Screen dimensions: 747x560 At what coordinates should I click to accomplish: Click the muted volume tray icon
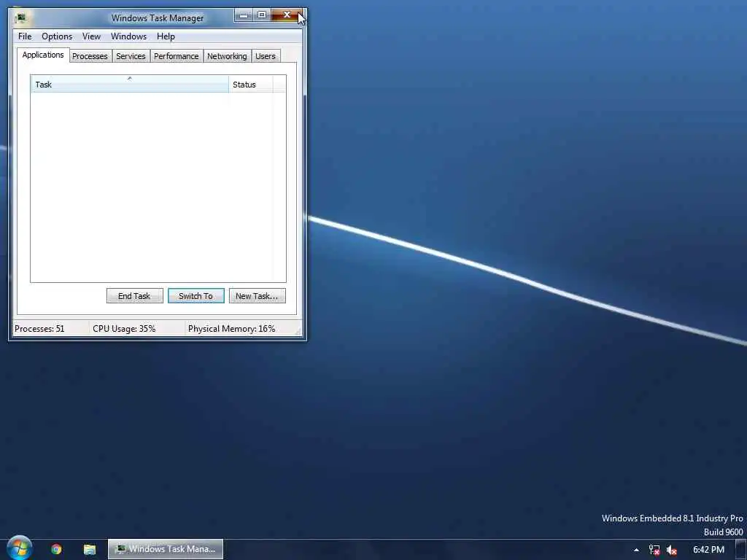[x=672, y=550]
